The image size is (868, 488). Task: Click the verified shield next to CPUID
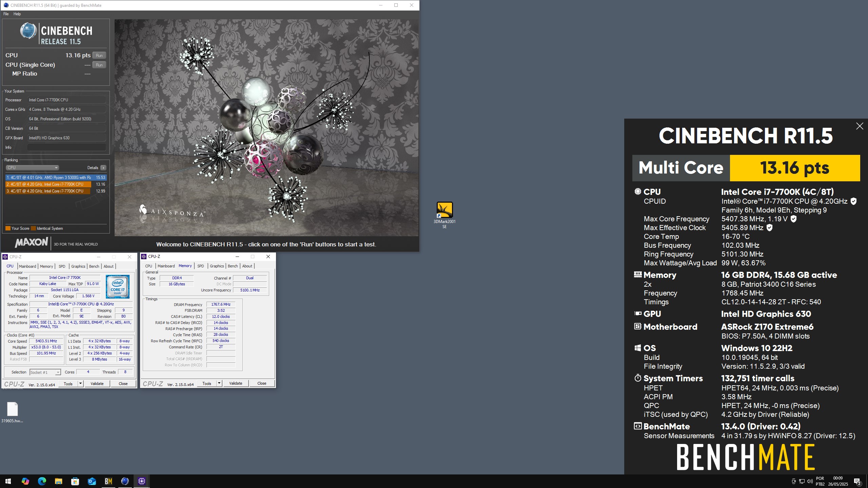[x=853, y=201]
